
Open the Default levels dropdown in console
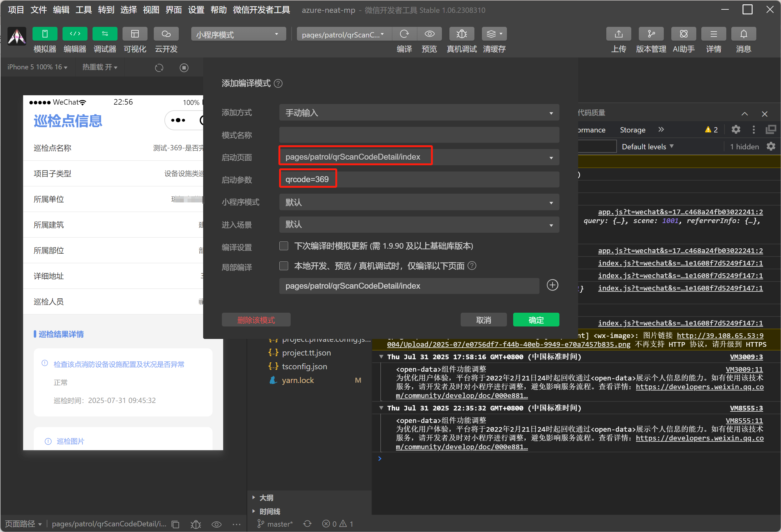[647, 147]
